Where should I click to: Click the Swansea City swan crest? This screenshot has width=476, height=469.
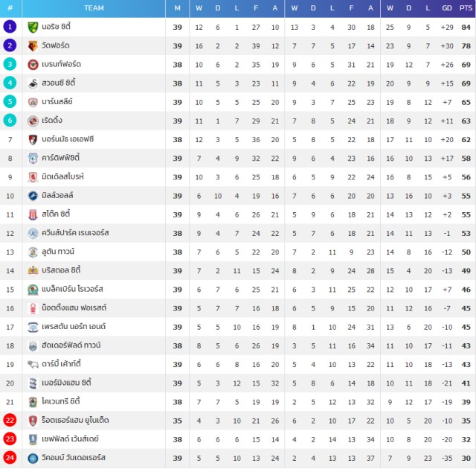coord(33,83)
